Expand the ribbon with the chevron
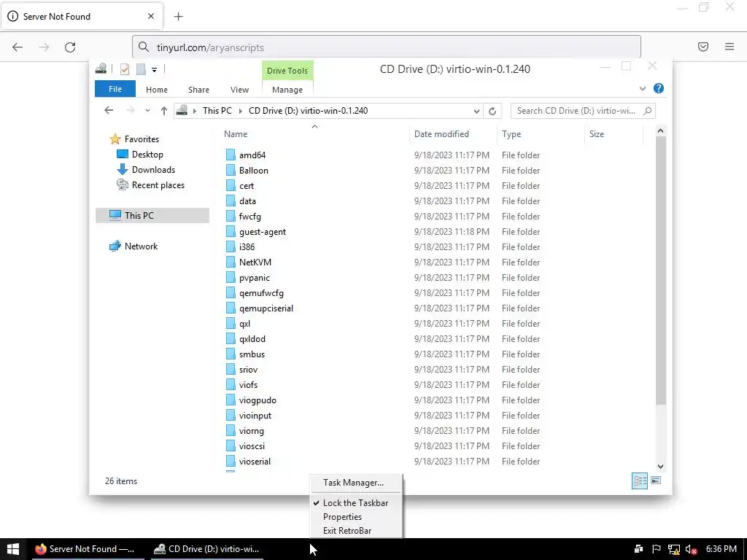747x560 pixels. click(x=643, y=88)
